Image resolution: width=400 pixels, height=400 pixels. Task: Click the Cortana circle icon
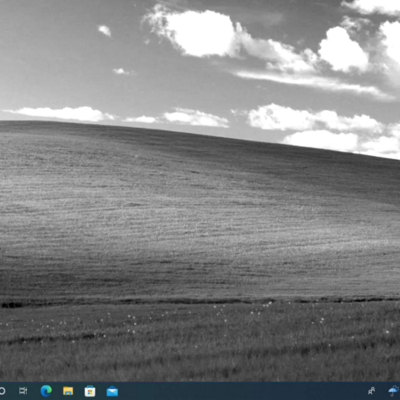coord(2,391)
